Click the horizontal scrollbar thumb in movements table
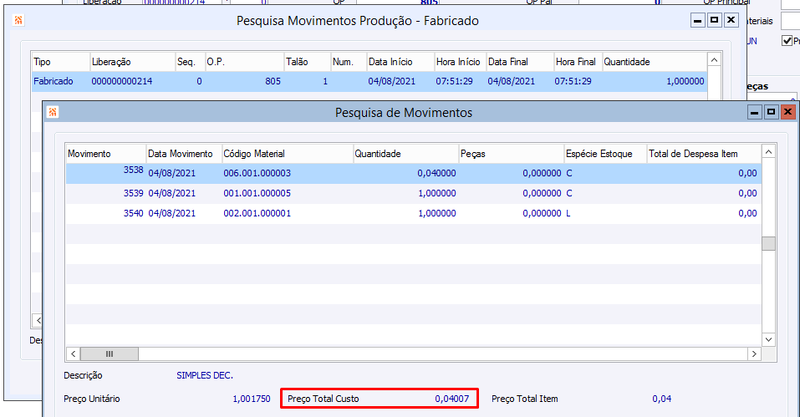Image resolution: width=800 pixels, height=417 pixels. (x=109, y=354)
